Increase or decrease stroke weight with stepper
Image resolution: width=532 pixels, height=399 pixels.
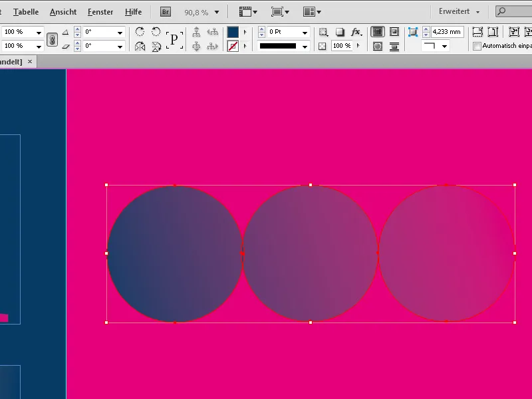261,32
